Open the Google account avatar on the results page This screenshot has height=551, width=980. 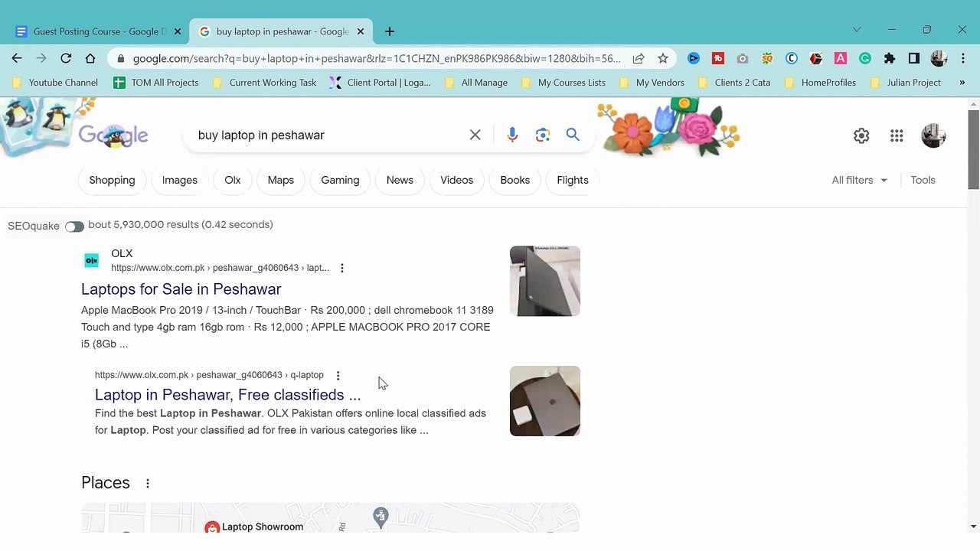pyautogui.click(x=933, y=135)
